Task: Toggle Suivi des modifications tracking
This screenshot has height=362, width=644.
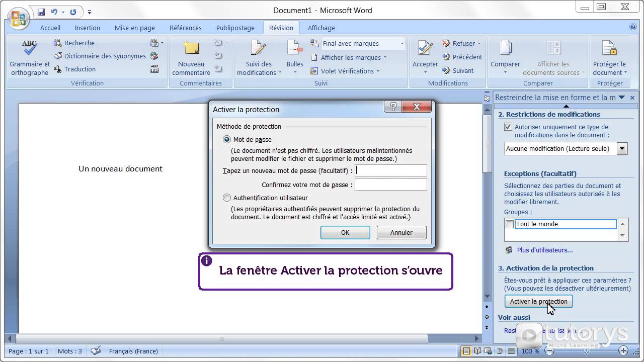Action: (x=259, y=58)
